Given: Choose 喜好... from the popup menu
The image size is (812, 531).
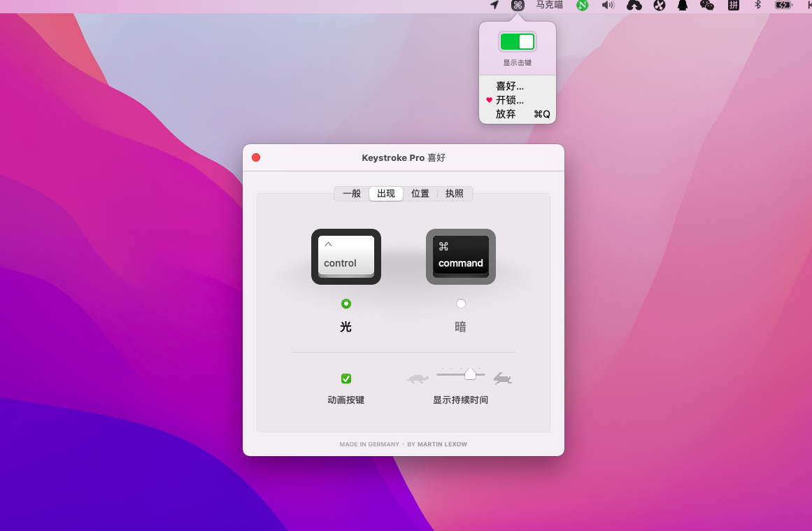Looking at the screenshot, I should (x=510, y=86).
